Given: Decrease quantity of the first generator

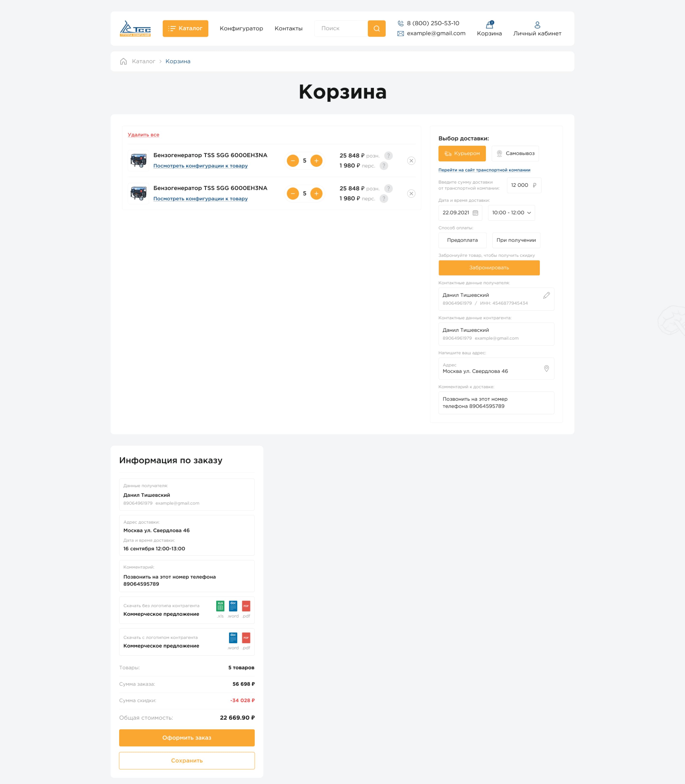Looking at the screenshot, I should pyautogui.click(x=293, y=161).
